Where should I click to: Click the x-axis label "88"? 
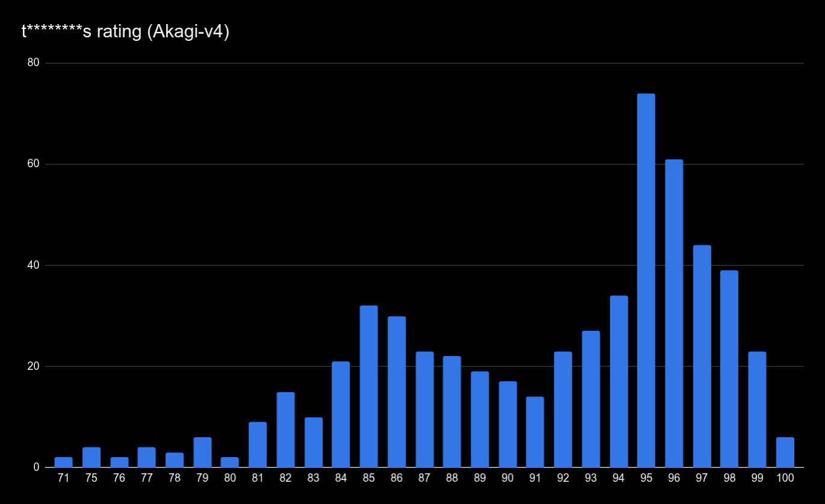[x=452, y=479]
